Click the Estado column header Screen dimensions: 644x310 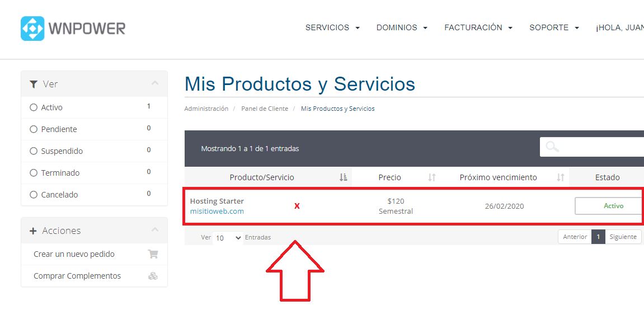tap(607, 177)
